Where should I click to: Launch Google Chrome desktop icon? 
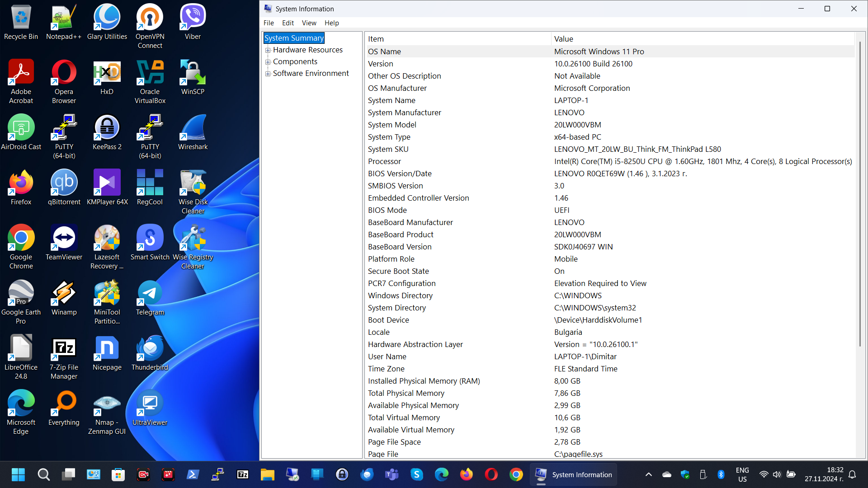tap(21, 248)
